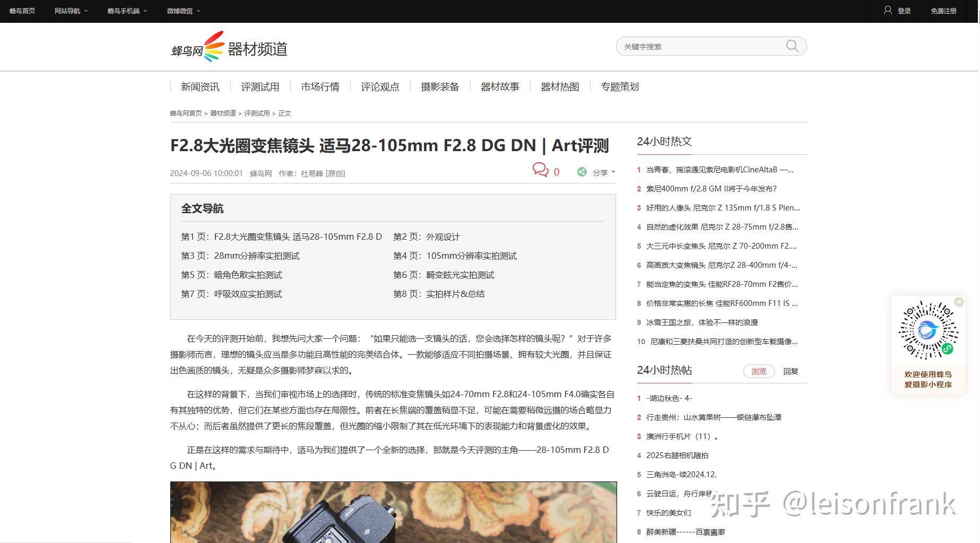Open 尼克尔 Z 70-200mm article
The width and height of the screenshot is (980, 543).
click(722, 246)
